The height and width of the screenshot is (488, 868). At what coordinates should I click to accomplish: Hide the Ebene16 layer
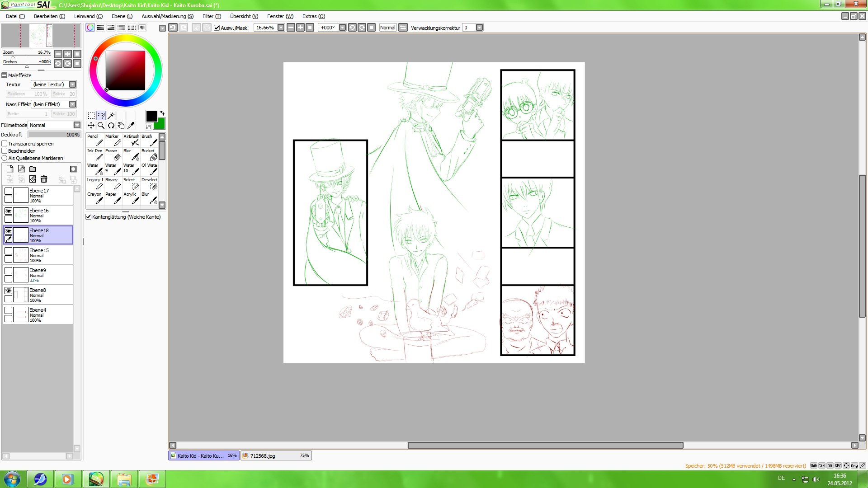[x=8, y=211]
